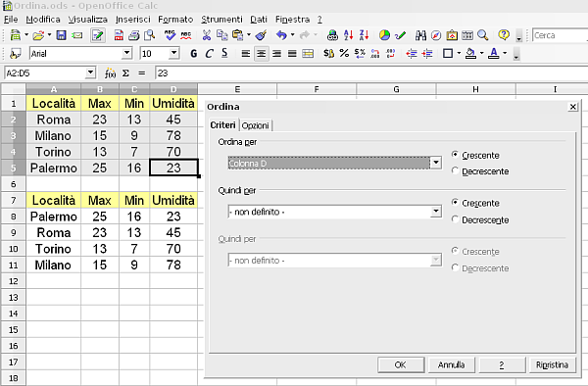Click the Cerca search field
The image size is (588, 386).
click(560, 35)
